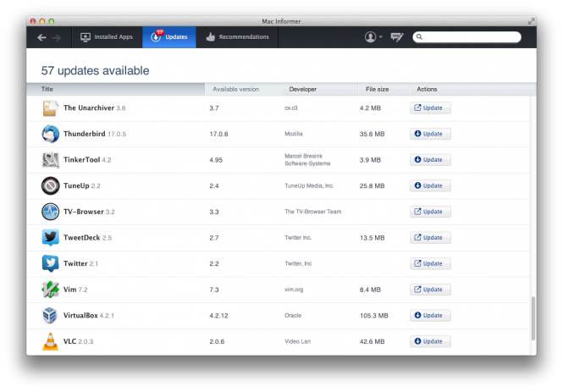Click Video Lan developer name

(298, 341)
